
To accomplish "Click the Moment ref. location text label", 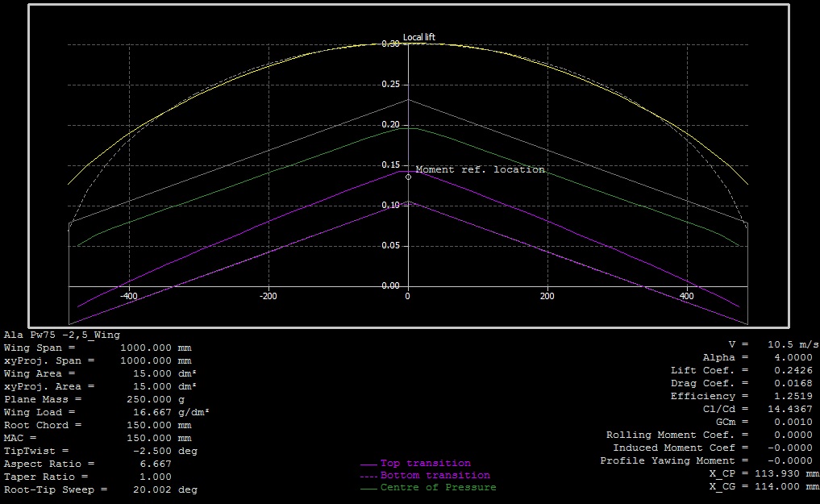I will click(480, 169).
